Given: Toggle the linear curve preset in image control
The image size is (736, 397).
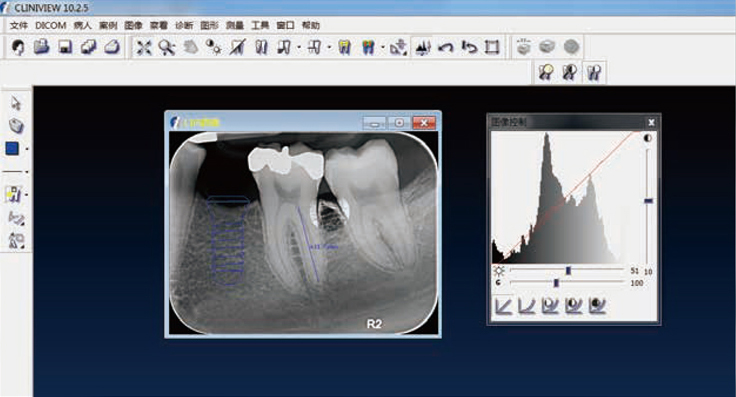Looking at the screenshot, I should point(503,305).
